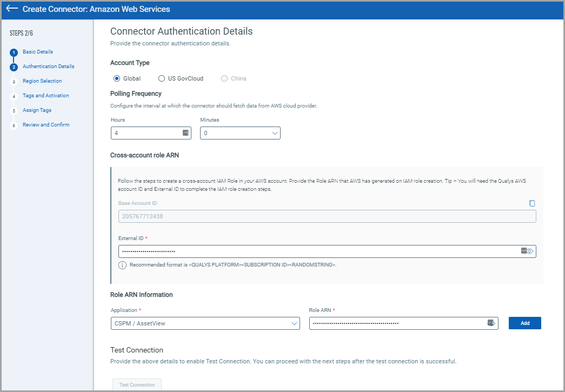
Task: Reveal the External ID with the eye icon
Action: point(530,251)
